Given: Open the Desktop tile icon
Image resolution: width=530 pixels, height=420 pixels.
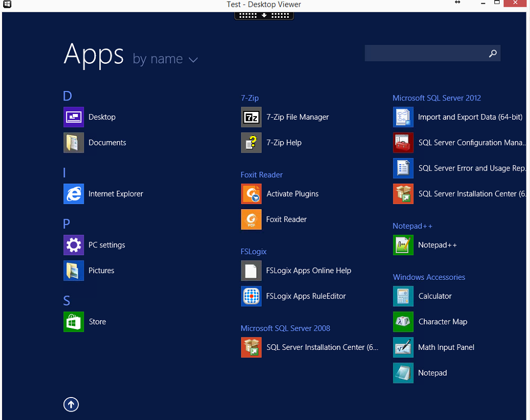Looking at the screenshot, I should [x=74, y=117].
